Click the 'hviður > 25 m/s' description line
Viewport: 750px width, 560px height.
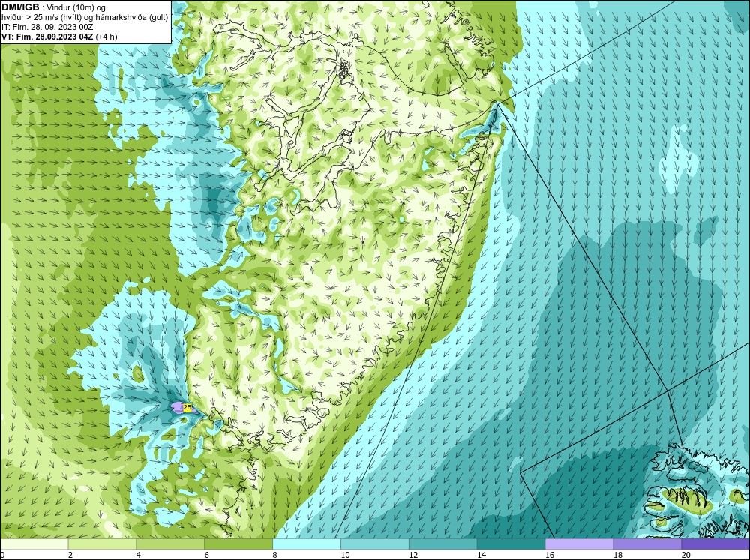[x=85, y=18]
